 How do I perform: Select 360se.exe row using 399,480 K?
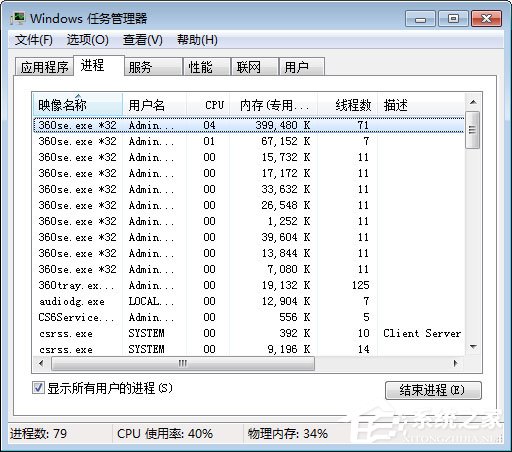point(248,125)
